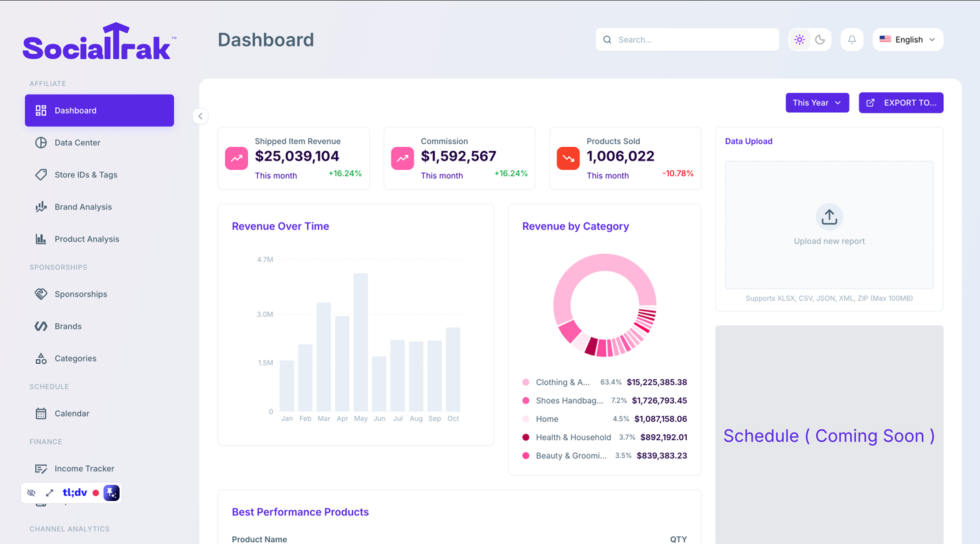Click Shoes Handbag legend entry

coord(604,400)
